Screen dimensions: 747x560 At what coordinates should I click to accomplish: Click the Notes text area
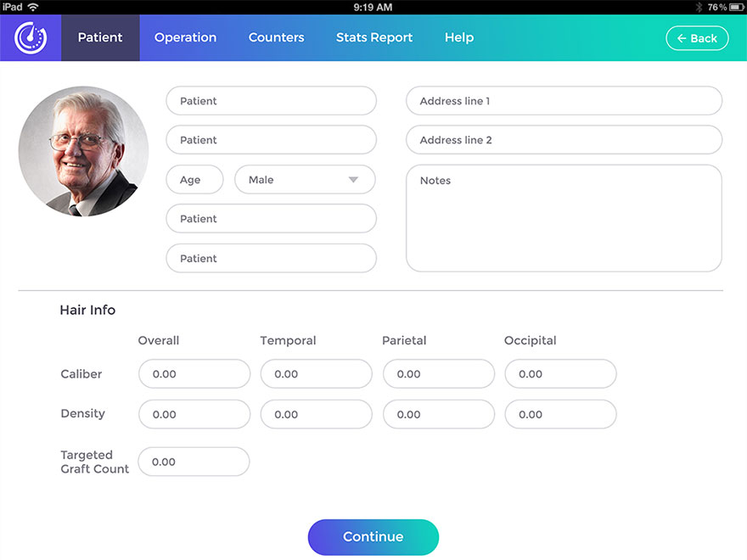click(563, 216)
